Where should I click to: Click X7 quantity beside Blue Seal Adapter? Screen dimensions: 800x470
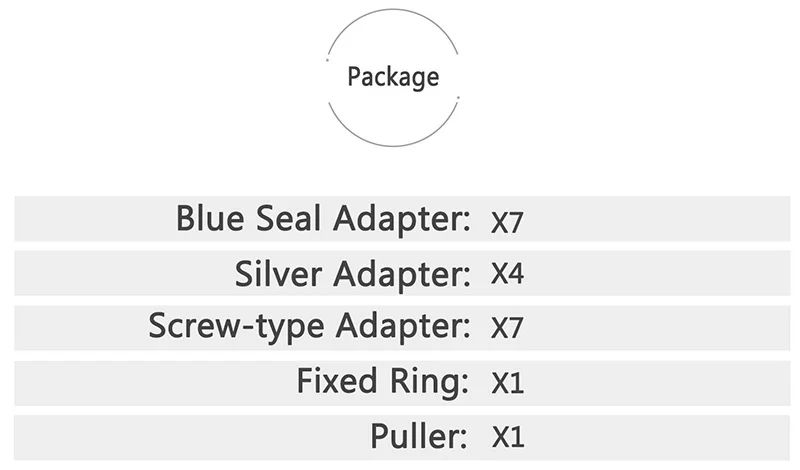507,222
